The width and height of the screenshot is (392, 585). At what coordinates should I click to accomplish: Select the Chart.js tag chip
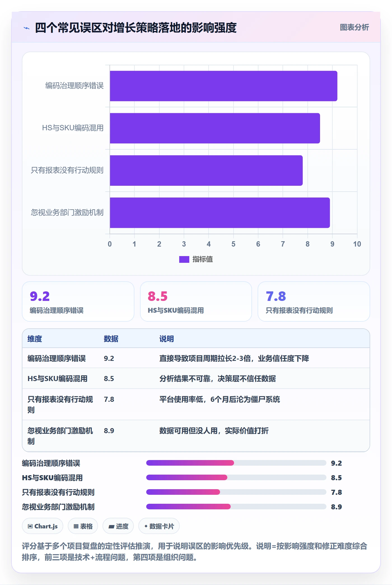(43, 526)
